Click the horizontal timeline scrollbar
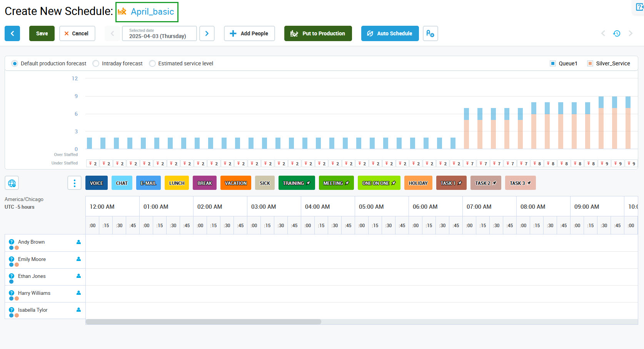644x349 pixels. point(204,322)
